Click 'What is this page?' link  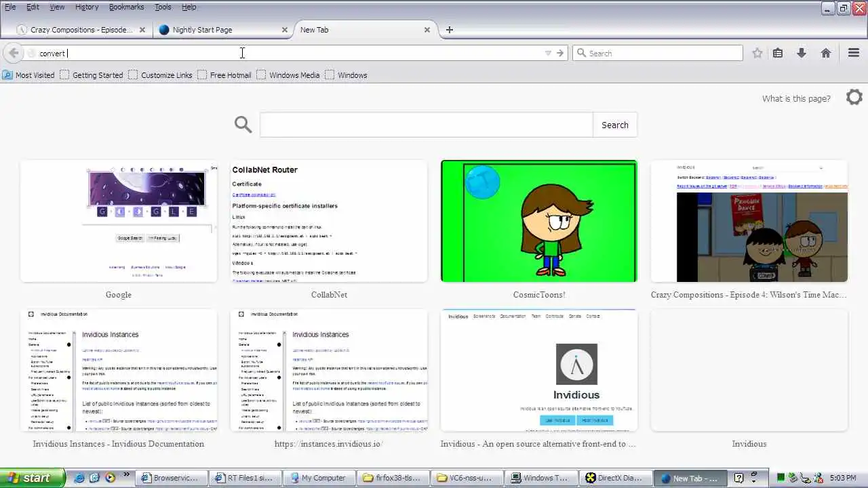[796, 98]
